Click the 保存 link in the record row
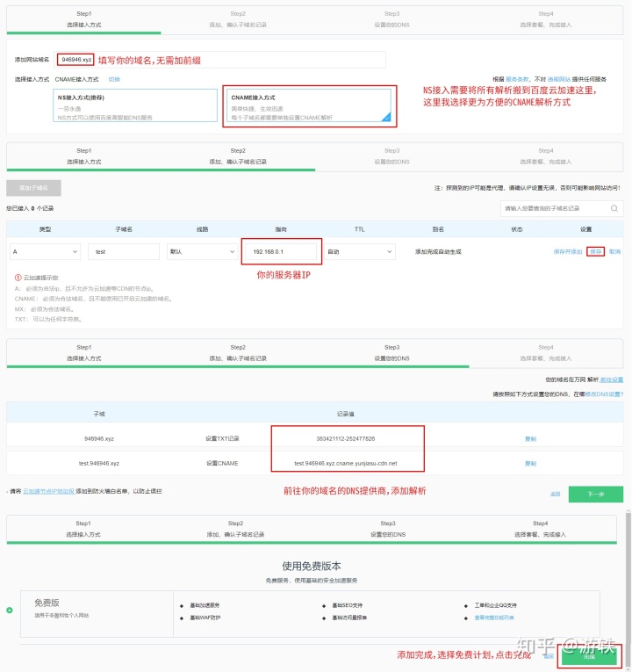Screen dimensions: 632x672 [596, 251]
